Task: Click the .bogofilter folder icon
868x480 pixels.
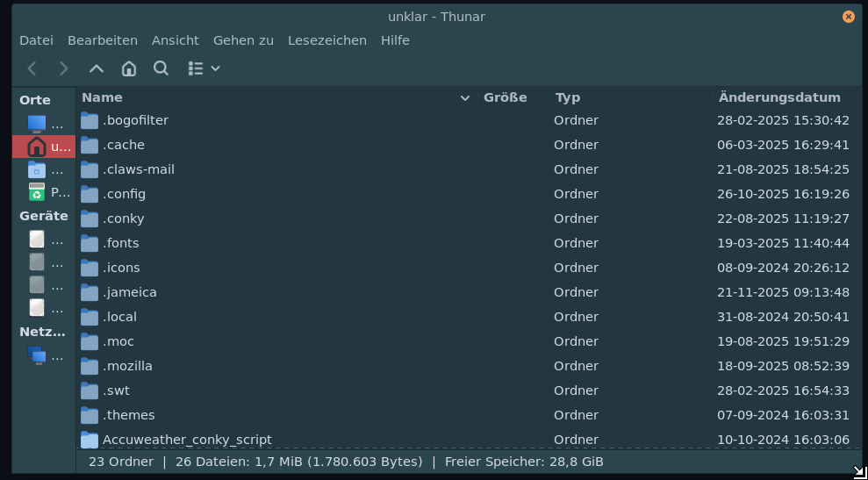Action: [90, 120]
